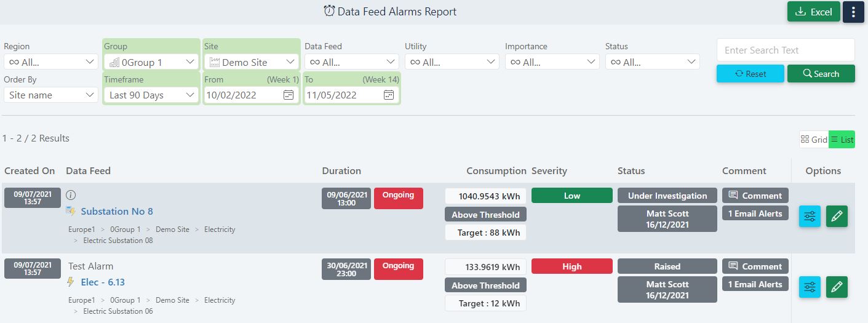The height and width of the screenshot is (323, 868).
Task: Click the Duration column header
Action: click(341, 171)
